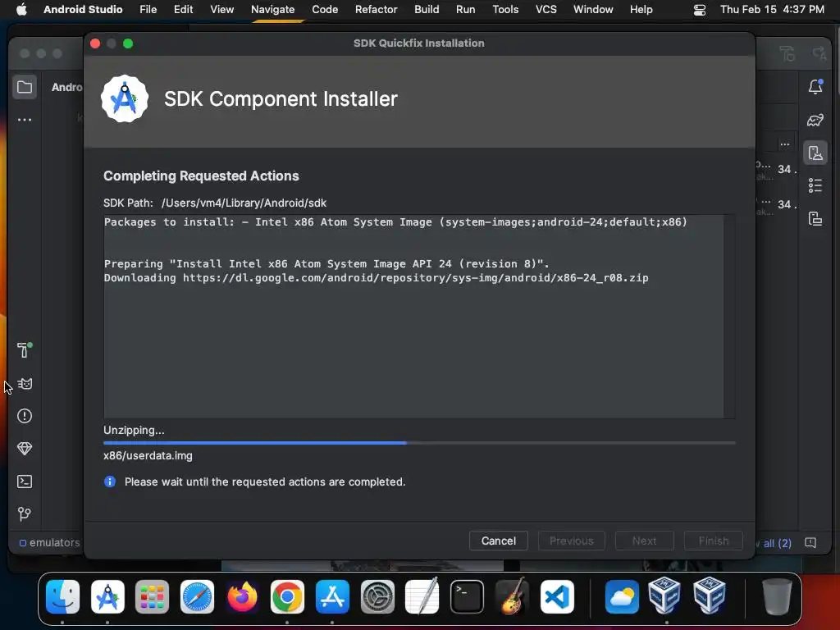840x630 pixels.
Task: Click the x86/userdata.img file label
Action: pos(148,455)
